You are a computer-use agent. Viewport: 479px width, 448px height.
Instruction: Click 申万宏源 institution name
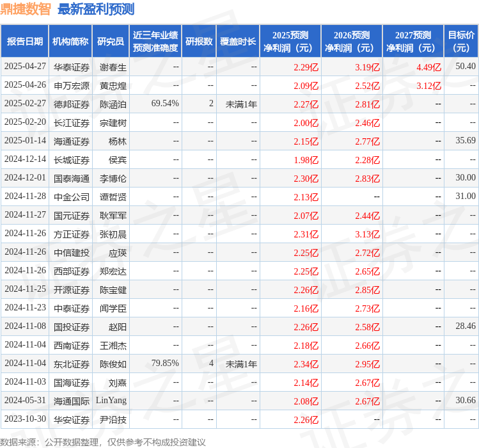click(x=72, y=86)
